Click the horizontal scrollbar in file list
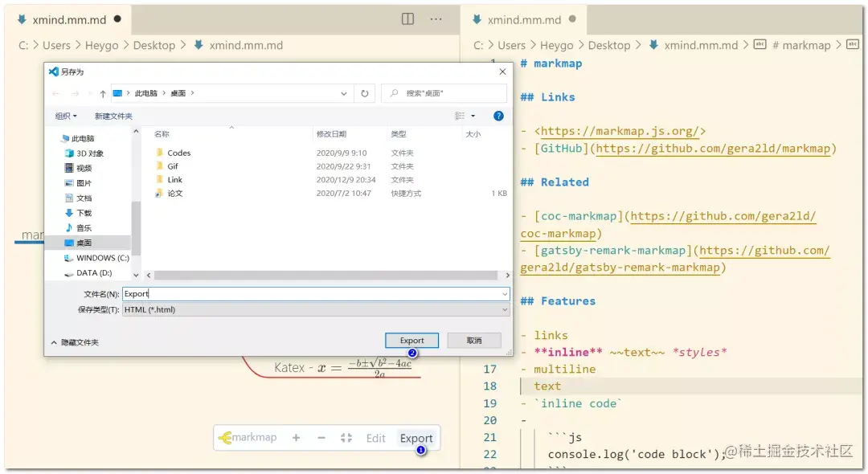Viewport: 868px width, 474px height. coord(325,275)
